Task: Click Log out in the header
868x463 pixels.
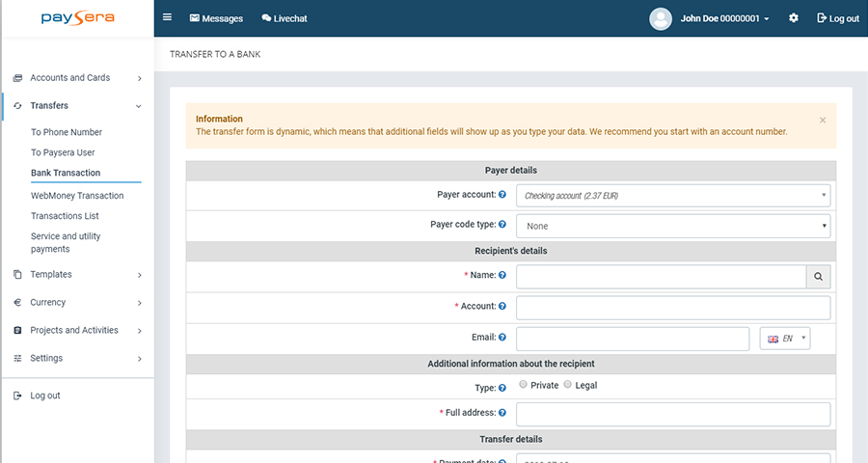Action: pyautogui.click(x=837, y=18)
